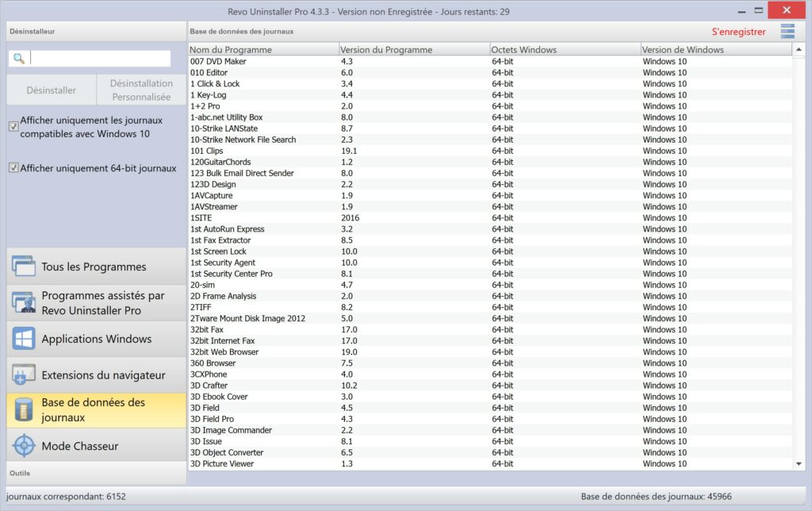Click the Extensions du navigateur plug icon

click(23, 375)
